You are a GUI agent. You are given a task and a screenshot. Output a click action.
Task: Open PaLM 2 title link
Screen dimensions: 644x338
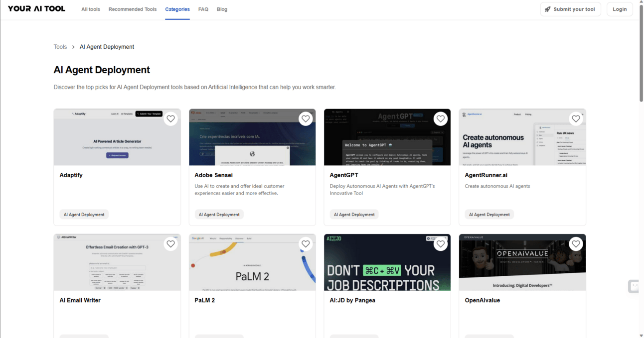point(205,300)
